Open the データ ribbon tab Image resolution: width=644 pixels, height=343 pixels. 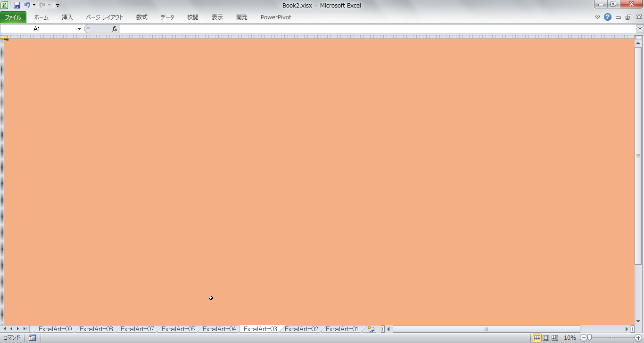167,17
